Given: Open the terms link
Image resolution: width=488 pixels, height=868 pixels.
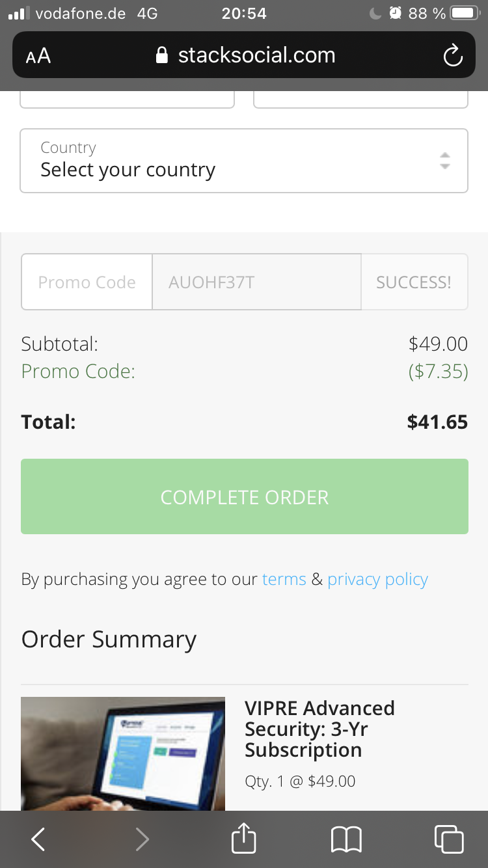Looking at the screenshot, I should [284, 579].
